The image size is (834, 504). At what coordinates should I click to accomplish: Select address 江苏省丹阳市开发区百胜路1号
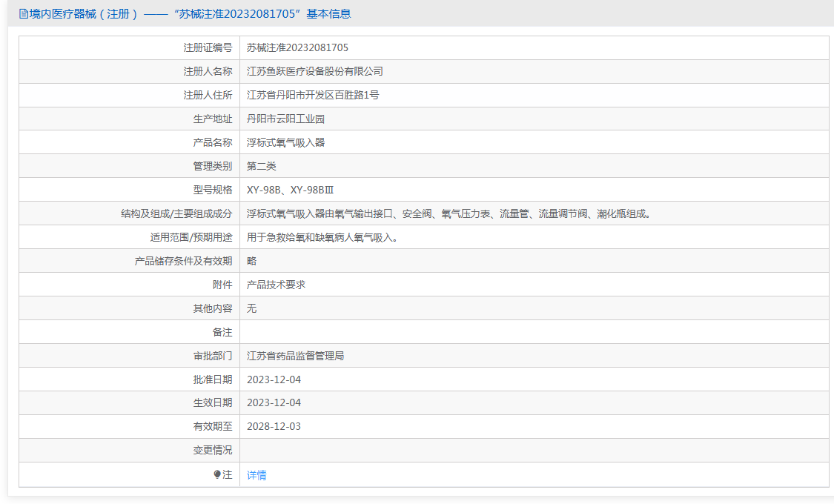click(x=313, y=95)
